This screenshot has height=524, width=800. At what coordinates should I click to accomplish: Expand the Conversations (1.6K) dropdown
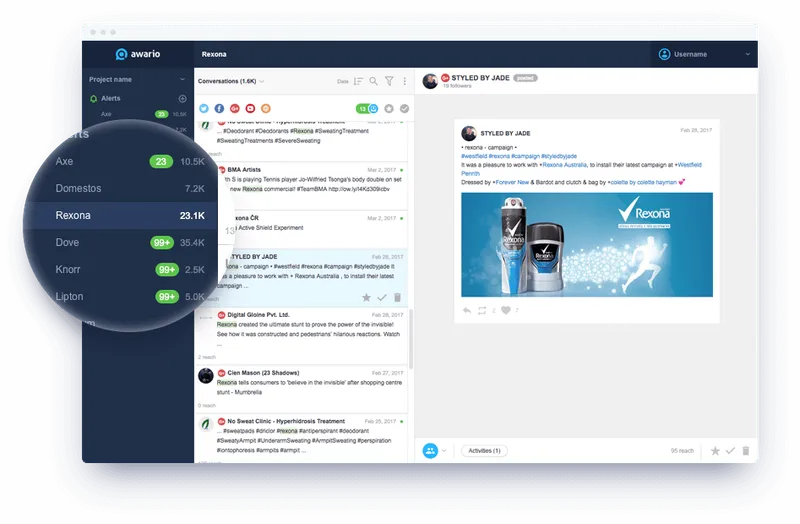[231, 81]
